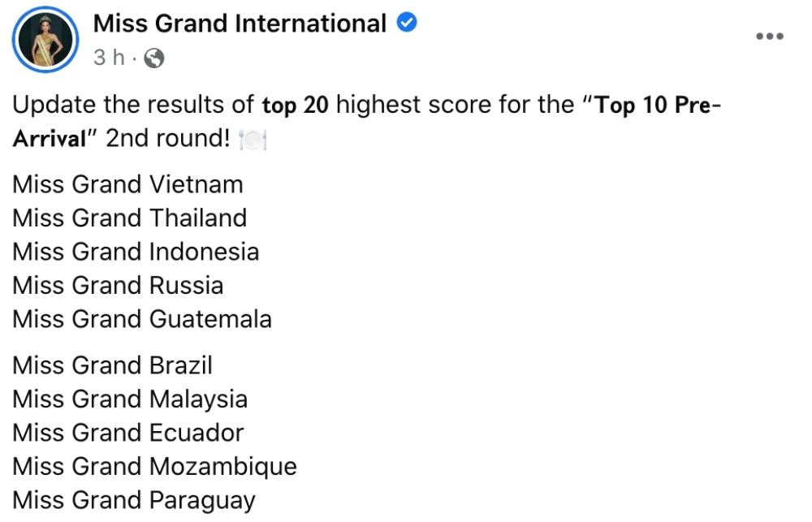812x522 pixels.
Task: Click the plate emoji in the caption
Action: (x=254, y=140)
